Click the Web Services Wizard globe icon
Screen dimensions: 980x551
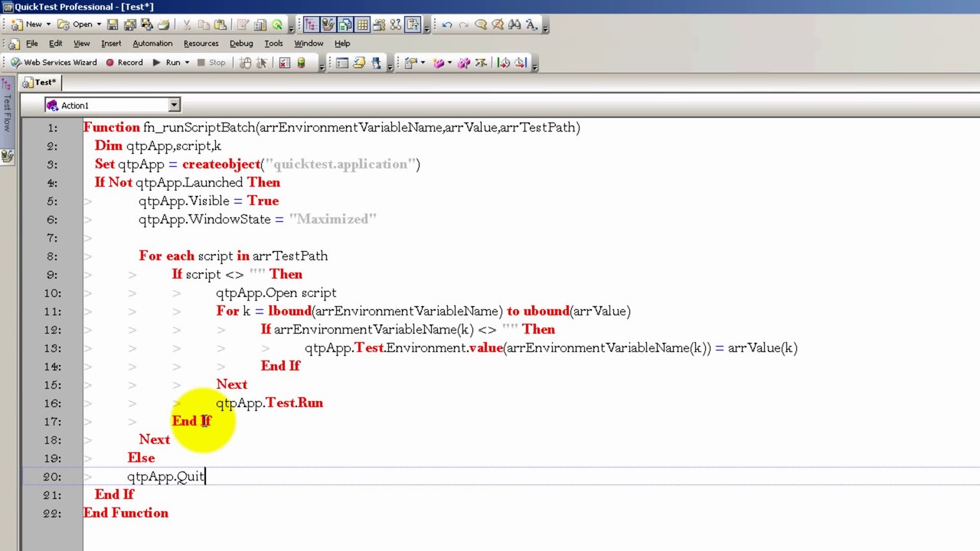click(15, 63)
